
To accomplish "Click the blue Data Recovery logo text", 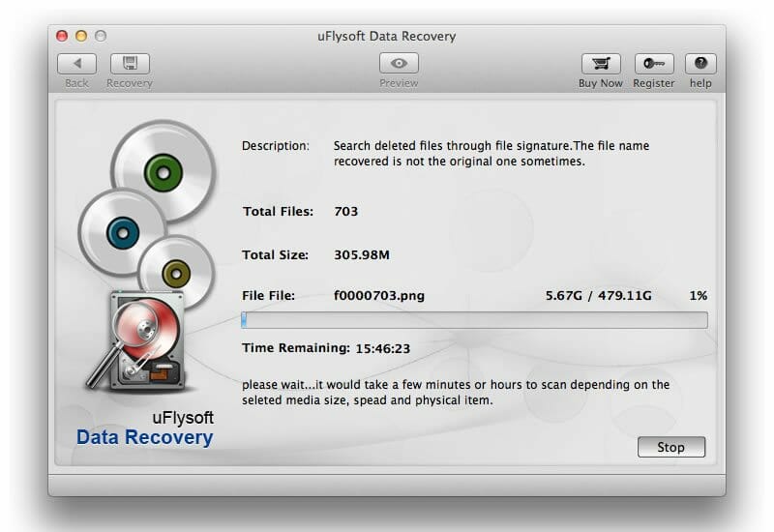I will point(144,437).
